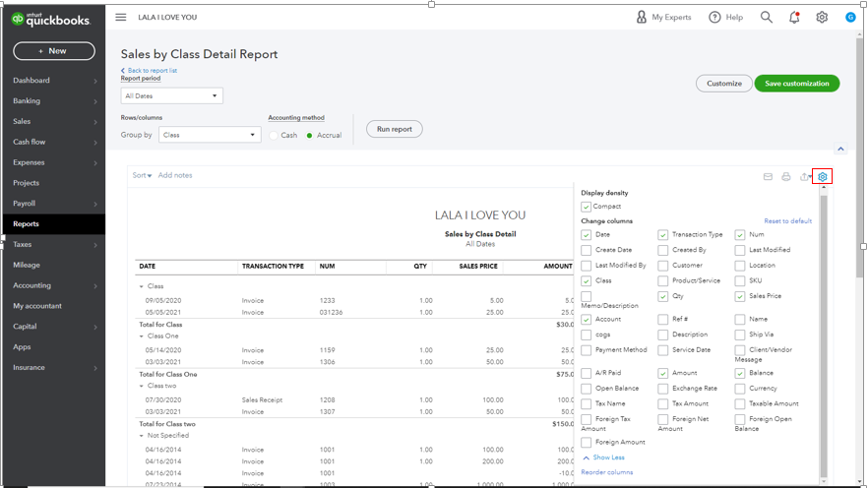
Task: Open the All Dates report period dropdown
Action: 172,95
